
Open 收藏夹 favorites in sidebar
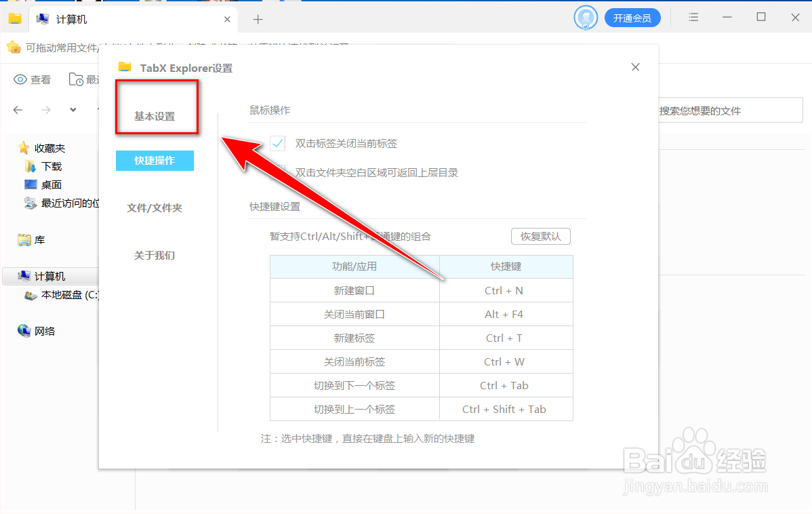coord(50,149)
